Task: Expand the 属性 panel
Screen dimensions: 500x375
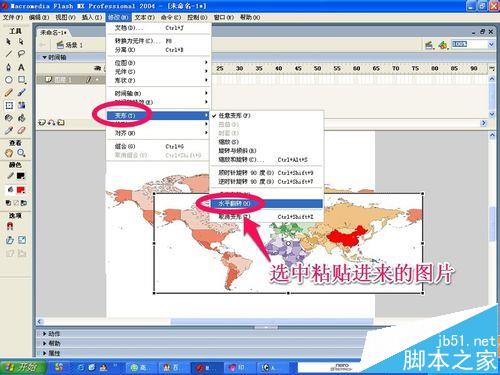Action: click(44, 353)
